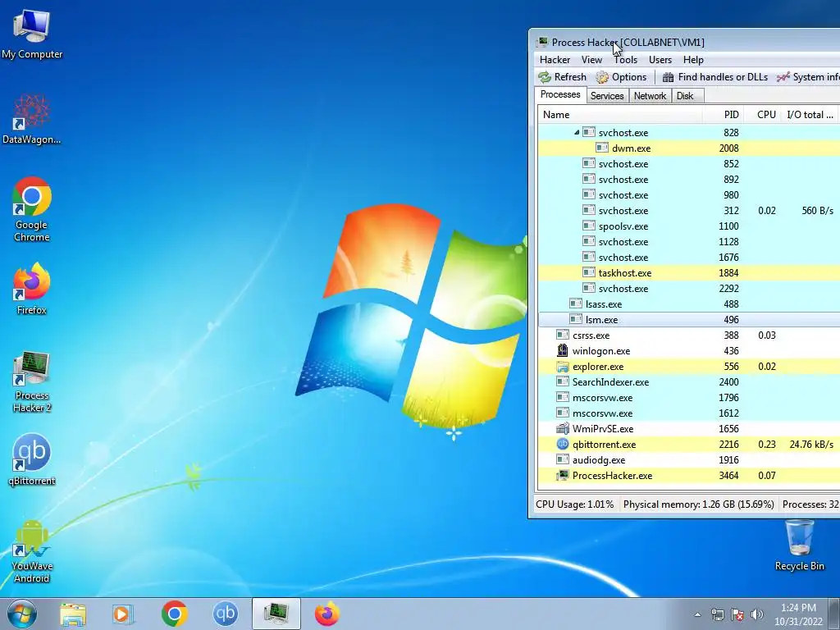Click the winlogon.exe process icon
Image resolution: width=840 pixels, height=630 pixels.
(563, 350)
